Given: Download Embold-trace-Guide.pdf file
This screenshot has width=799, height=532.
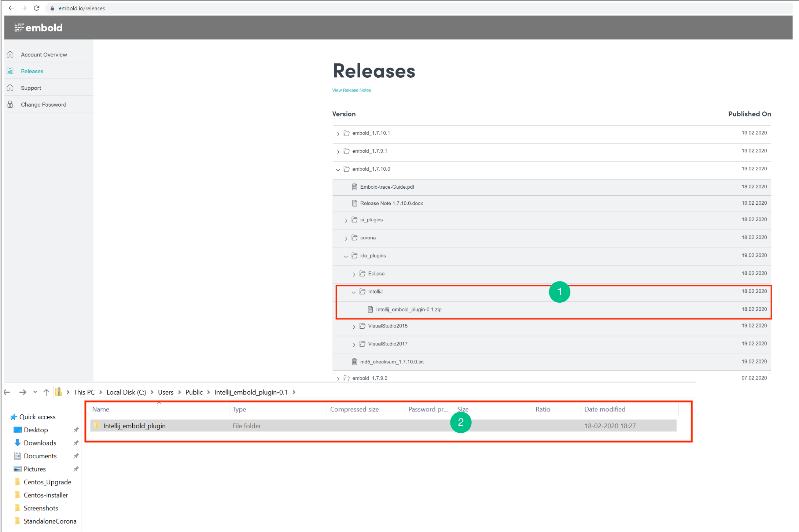Looking at the screenshot, I should click(x=387, y=187).
